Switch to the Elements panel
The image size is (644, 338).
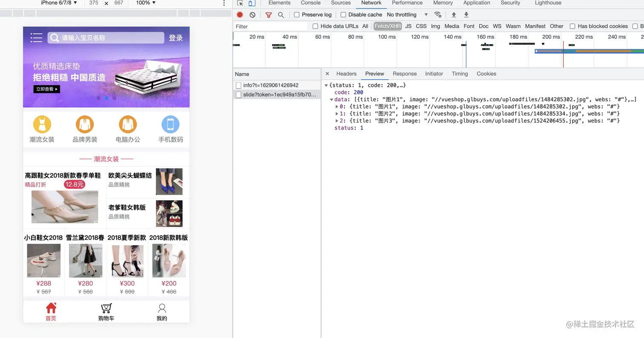[279, 3]
